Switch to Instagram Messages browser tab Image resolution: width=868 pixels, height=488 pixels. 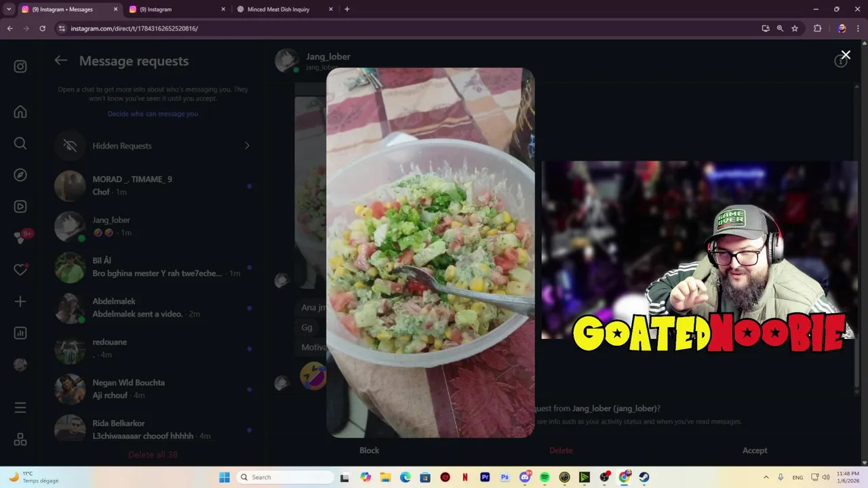[68, 9]
